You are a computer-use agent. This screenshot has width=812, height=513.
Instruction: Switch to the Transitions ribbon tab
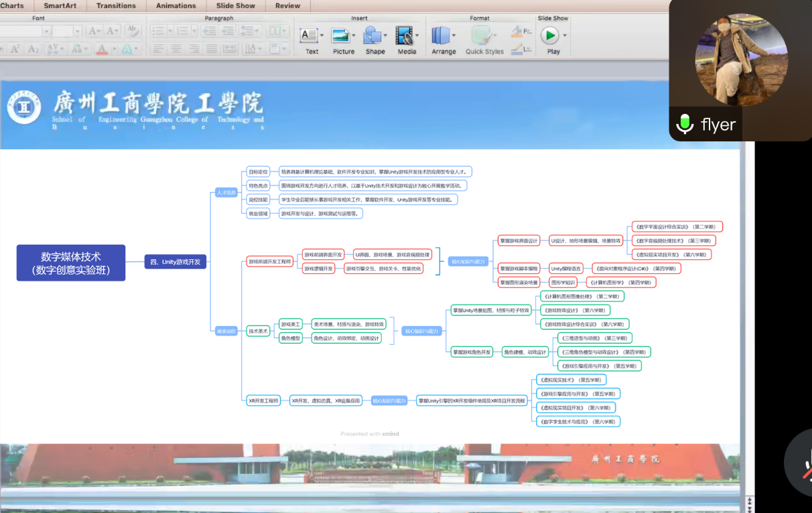tap(116, 5)
